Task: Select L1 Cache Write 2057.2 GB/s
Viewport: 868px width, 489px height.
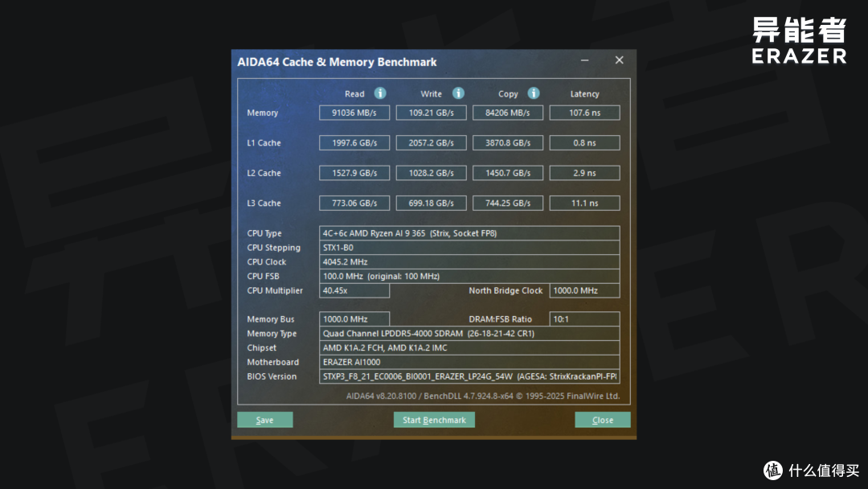Action: [432, 143]
